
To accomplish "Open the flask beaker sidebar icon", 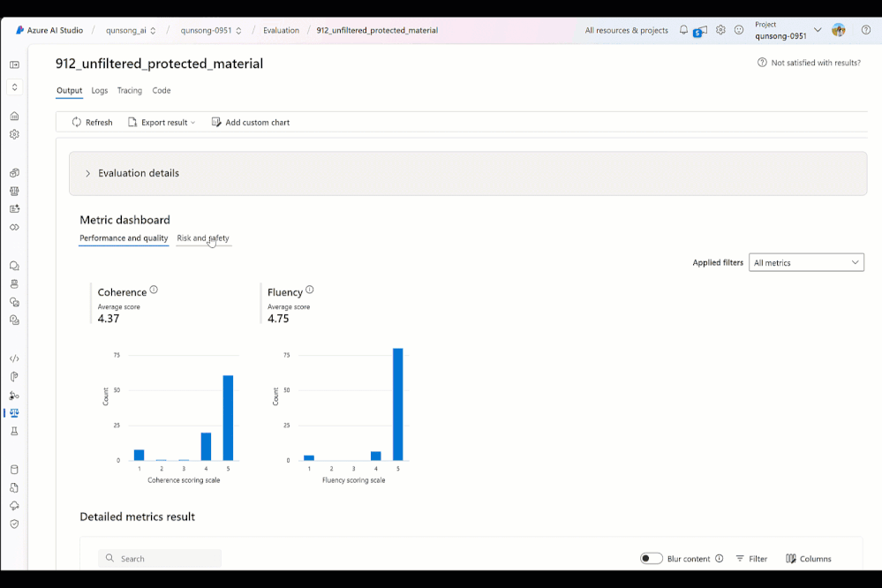I will [15, 431].
